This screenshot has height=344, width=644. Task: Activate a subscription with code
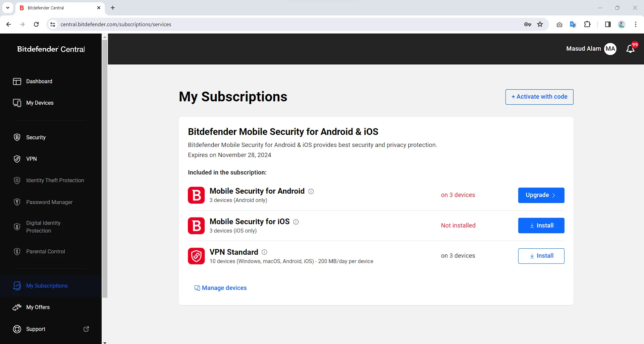coord(539,97)
